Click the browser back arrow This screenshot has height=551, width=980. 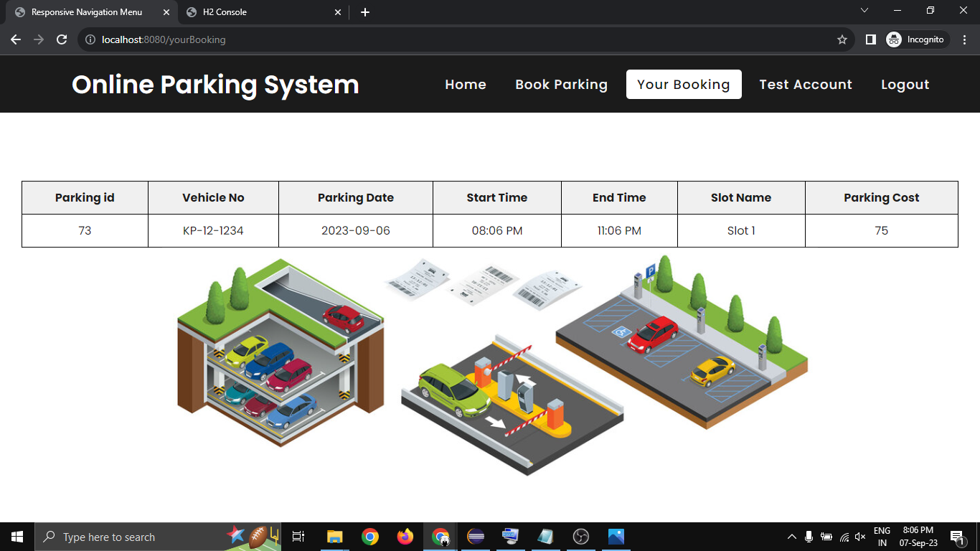pos(16,39)
